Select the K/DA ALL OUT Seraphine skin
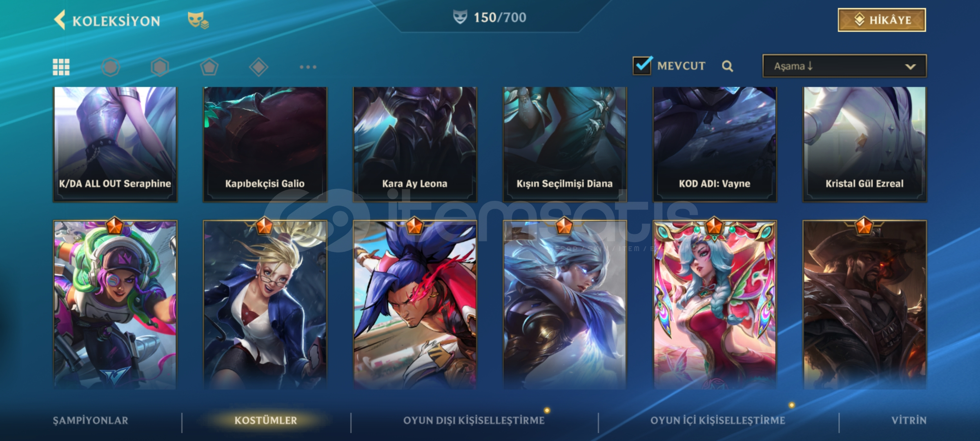 coord(115,144)
